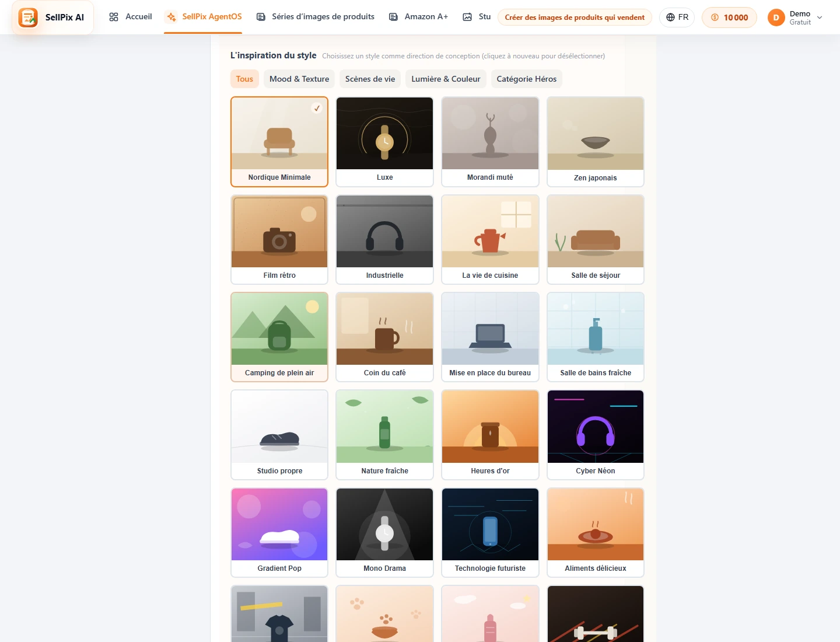Choose the Luxe style card

(x=385, y=142)
